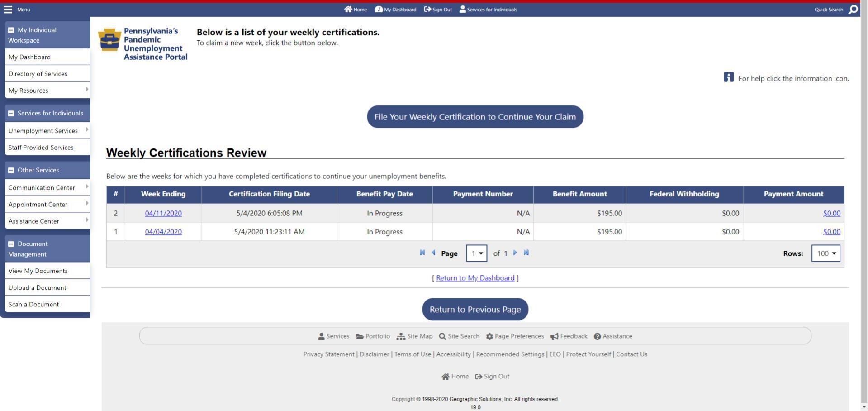The width and height of the screenshot is (868, 411).
Task: Sort table by Week Ending column header
Action: click(x=163, y=194)
